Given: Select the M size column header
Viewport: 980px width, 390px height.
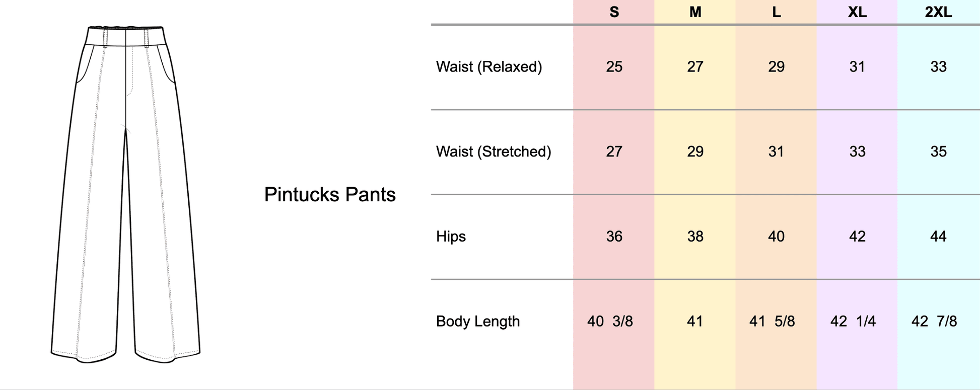Looking at the screenshot, I should point(695,12).
